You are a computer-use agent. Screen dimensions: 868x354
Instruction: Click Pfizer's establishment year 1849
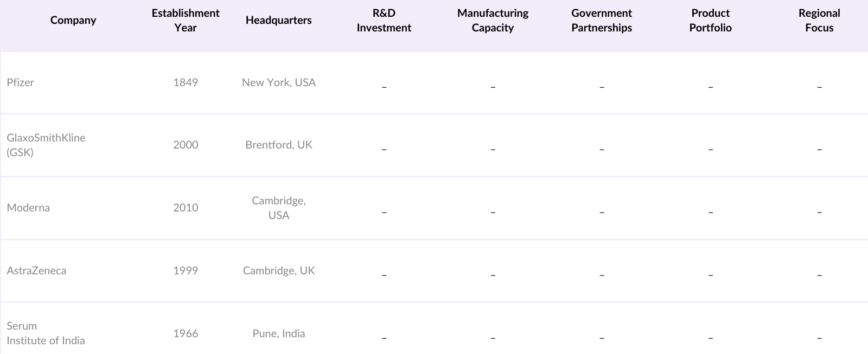(186, 82)
